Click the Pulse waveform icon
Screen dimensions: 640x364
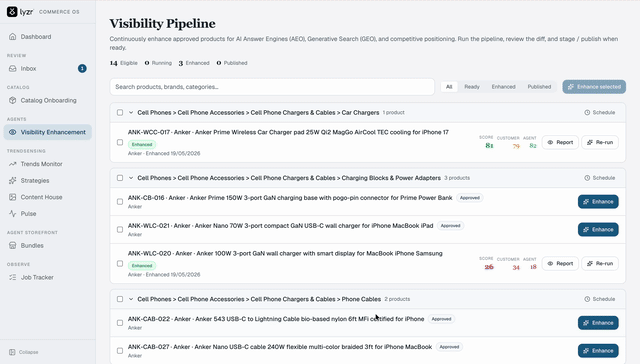[x=13, y=213]
